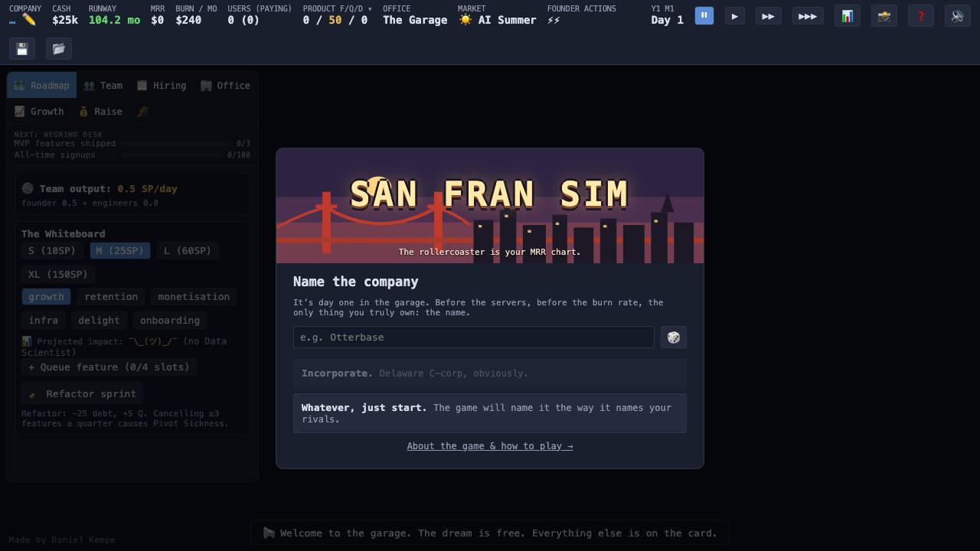Viewport: 980px width, 551px height.
Task: Roll the dice for a random name
Action: [x=674, y=337]
